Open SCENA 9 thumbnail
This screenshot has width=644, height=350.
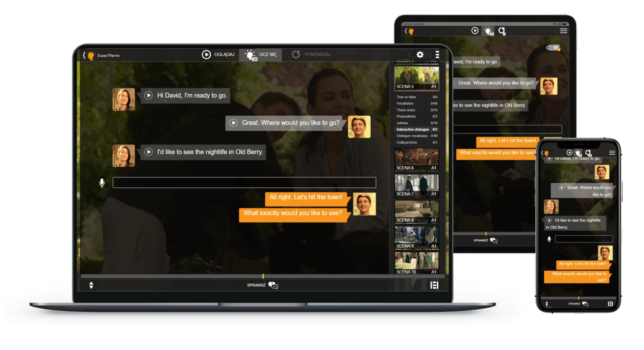tap(417, 238)
